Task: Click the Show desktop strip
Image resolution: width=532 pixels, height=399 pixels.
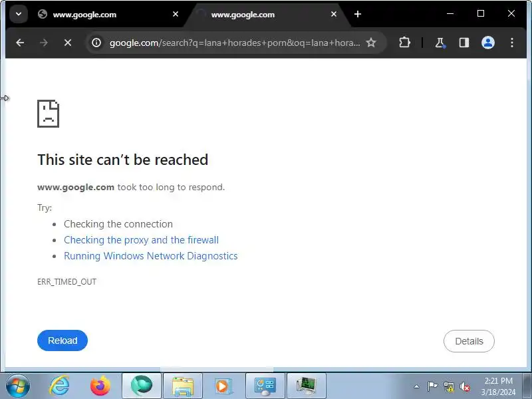Action: [527, 386]
